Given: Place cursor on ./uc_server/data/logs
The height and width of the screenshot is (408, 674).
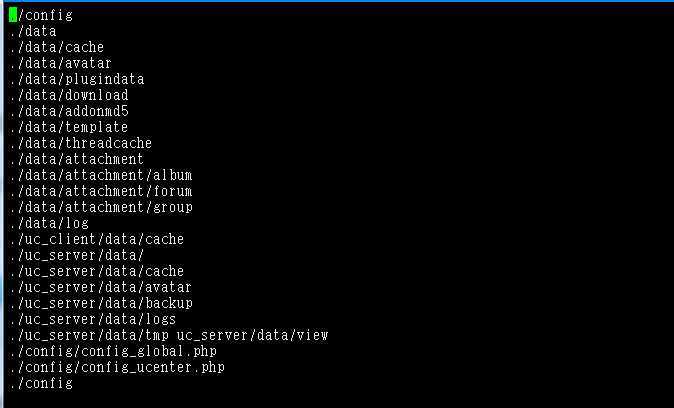Looking at the screenshot, I should point(92,319).
